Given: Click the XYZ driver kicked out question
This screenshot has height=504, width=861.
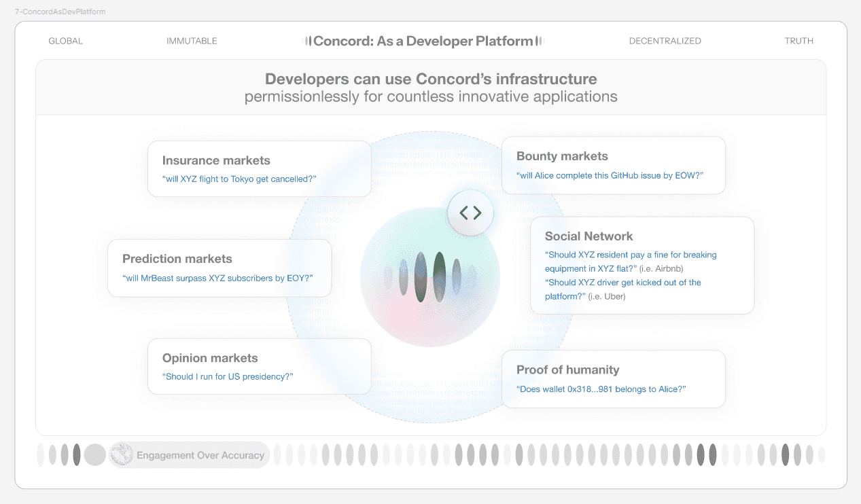Looking at the screenshot, I should (x=623, y=289).
